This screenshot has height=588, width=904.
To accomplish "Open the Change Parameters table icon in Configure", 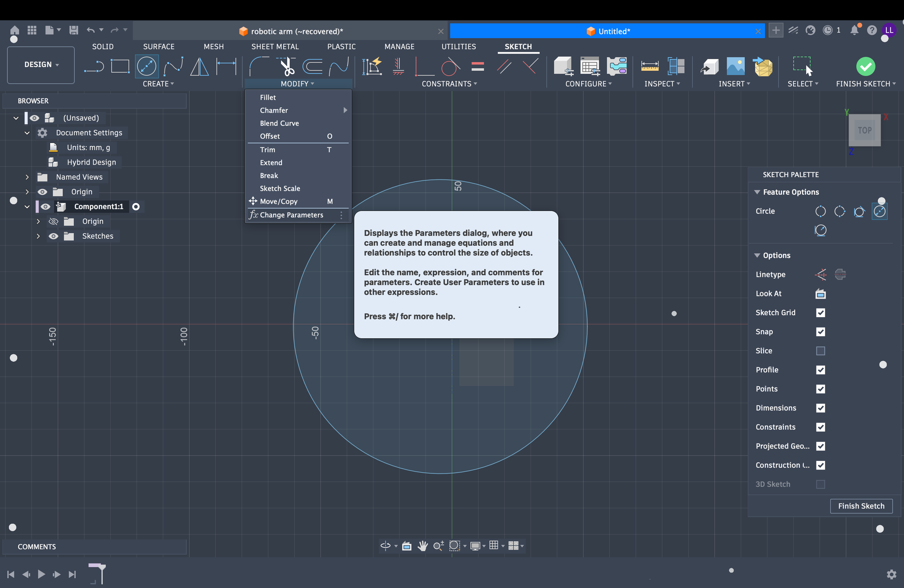I will coord(590,66).
